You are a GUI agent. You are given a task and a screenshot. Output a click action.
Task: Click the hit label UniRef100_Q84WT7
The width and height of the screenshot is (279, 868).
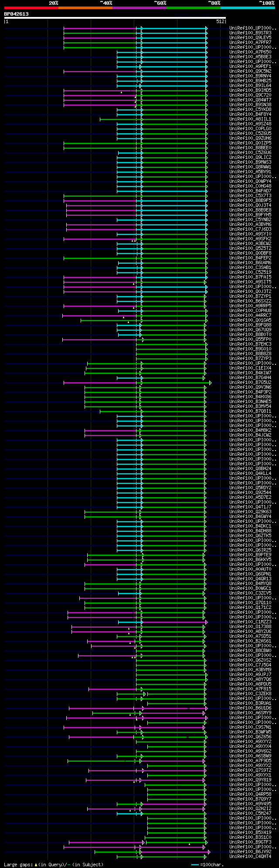point(250,100)
